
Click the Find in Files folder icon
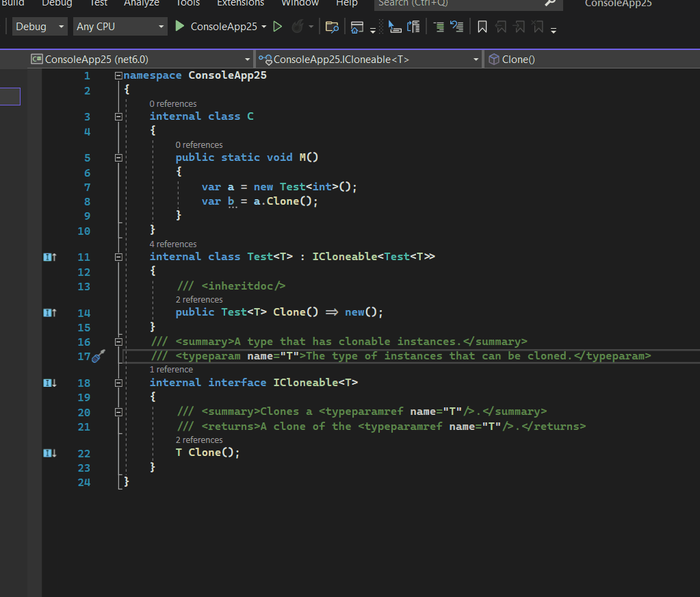332,27
